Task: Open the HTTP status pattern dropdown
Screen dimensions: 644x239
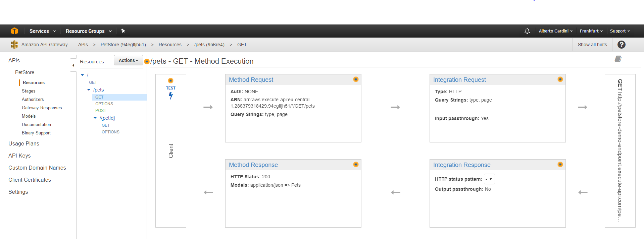Action: click(x=489, y=179)
